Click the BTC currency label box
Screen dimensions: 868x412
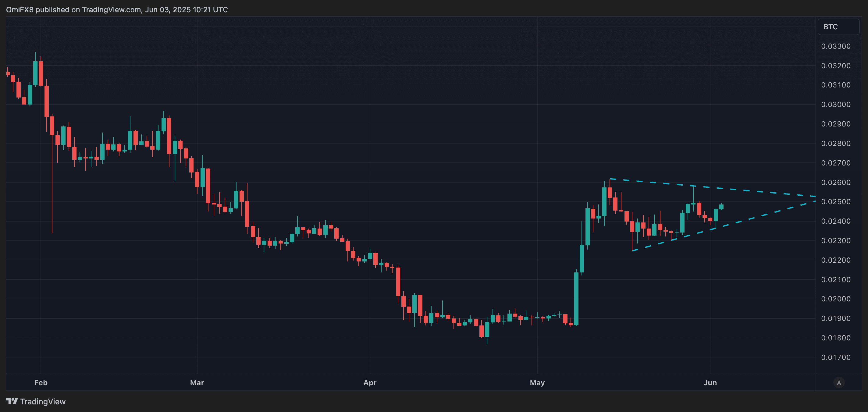[x=838, y=27]
